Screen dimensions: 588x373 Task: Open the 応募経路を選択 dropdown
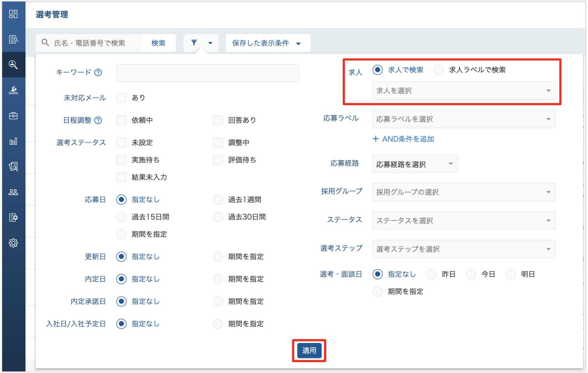point(415,164)
